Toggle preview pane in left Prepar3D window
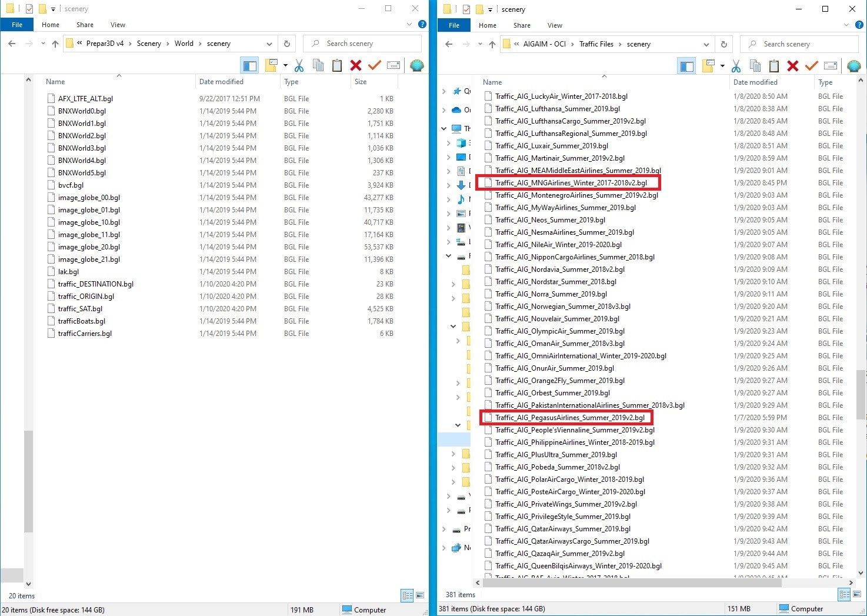867x616 pixels. [x=249, y=65]
